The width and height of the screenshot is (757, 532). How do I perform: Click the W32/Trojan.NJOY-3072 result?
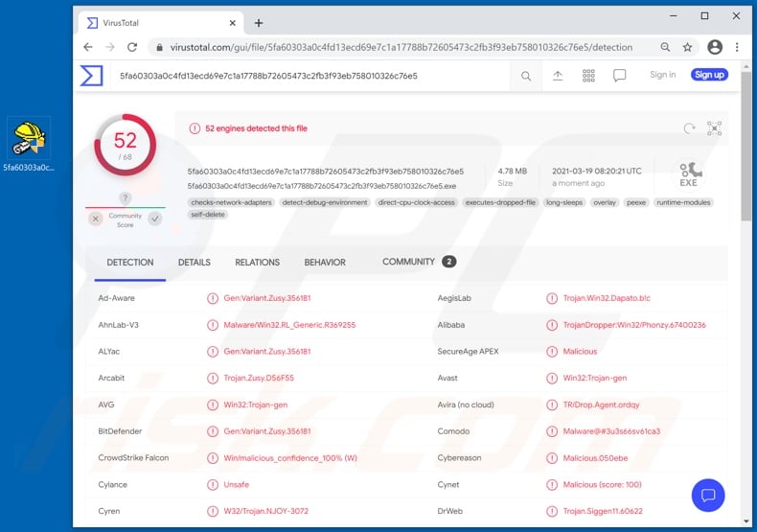pos(265,511)
